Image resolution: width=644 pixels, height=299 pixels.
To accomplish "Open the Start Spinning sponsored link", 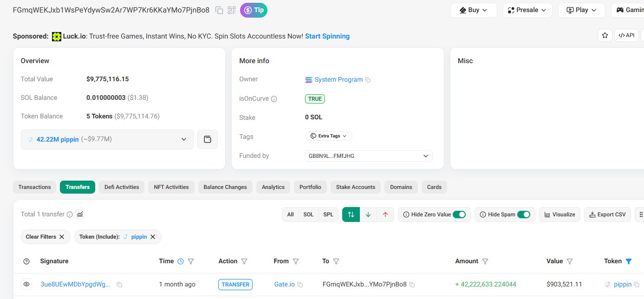I will (327, 36).
